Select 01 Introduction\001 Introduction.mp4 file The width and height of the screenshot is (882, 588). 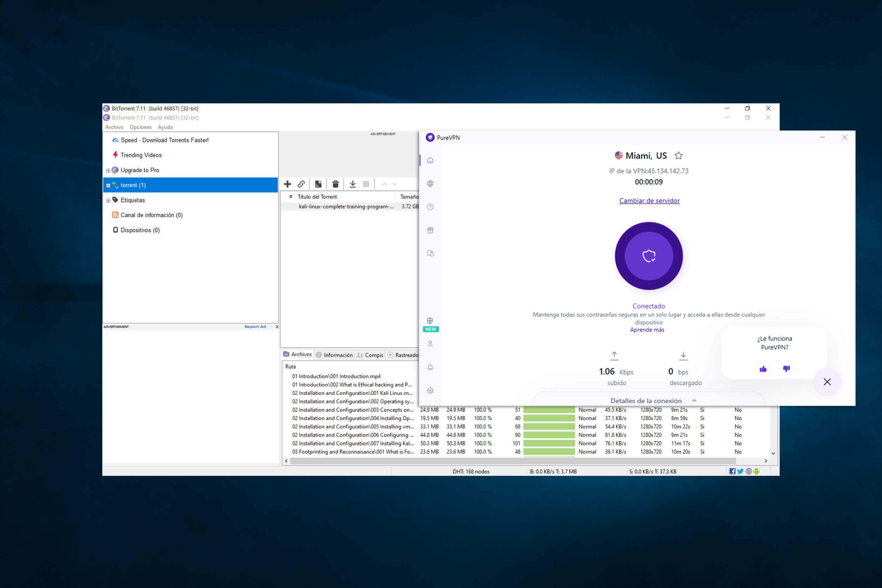(x=336, y=376)
